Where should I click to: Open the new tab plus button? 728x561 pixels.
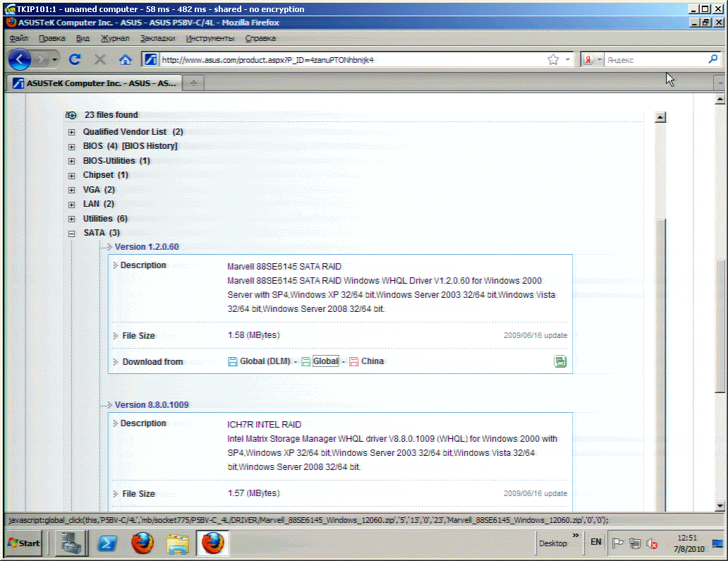pos(193,83)
